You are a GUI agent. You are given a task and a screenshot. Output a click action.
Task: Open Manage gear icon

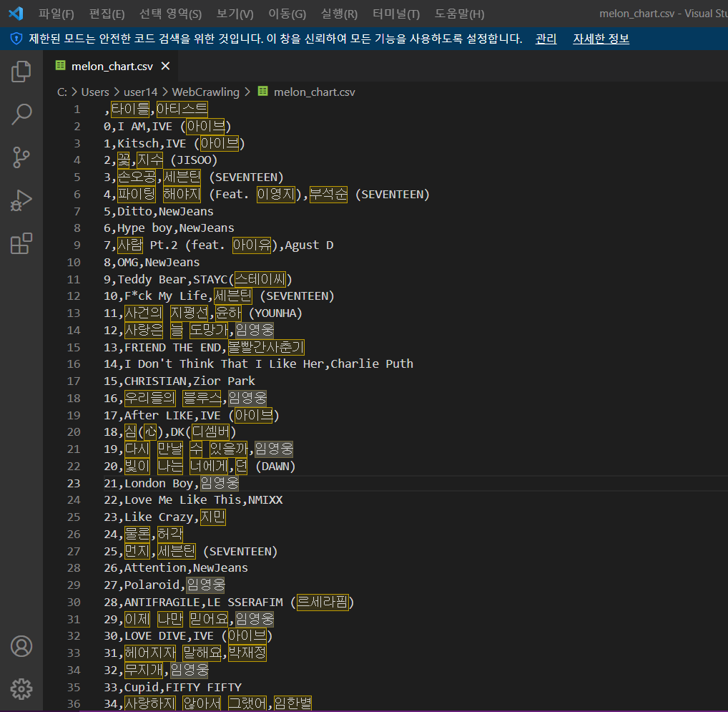point(21,689)
